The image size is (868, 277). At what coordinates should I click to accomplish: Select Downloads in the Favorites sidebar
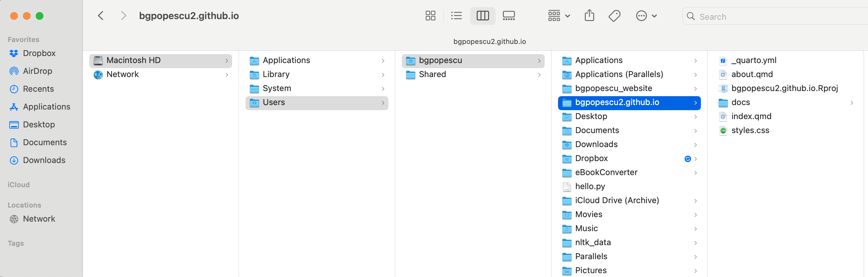click(44, 160)
